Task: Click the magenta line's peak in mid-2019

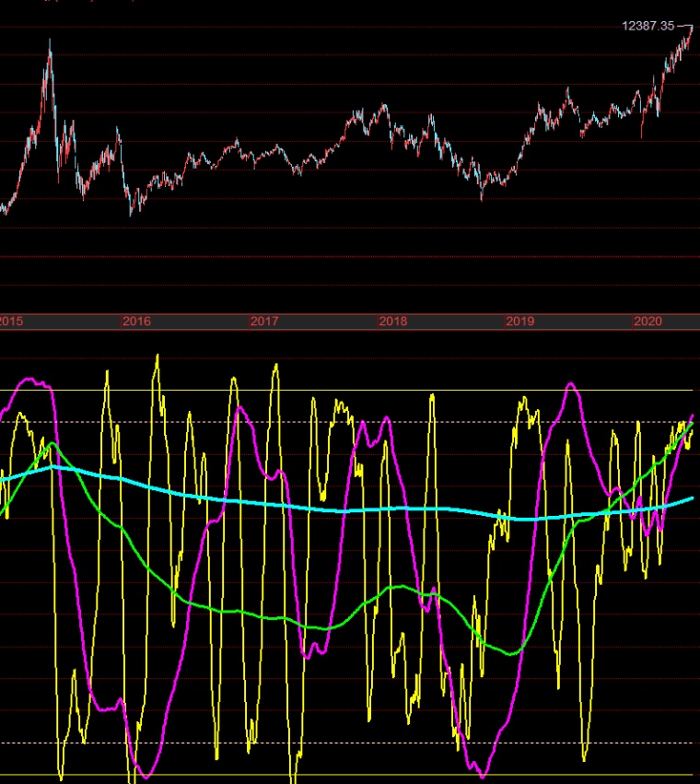Action: click(571, 384)
